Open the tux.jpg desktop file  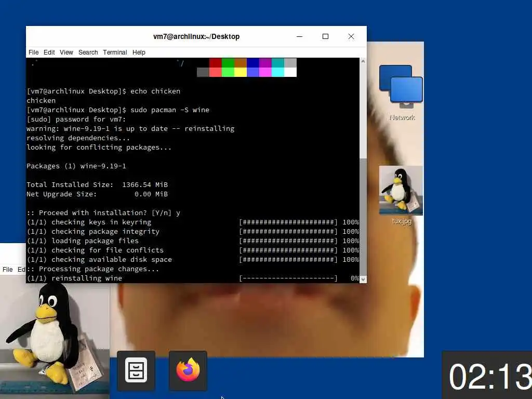[401, 195]
